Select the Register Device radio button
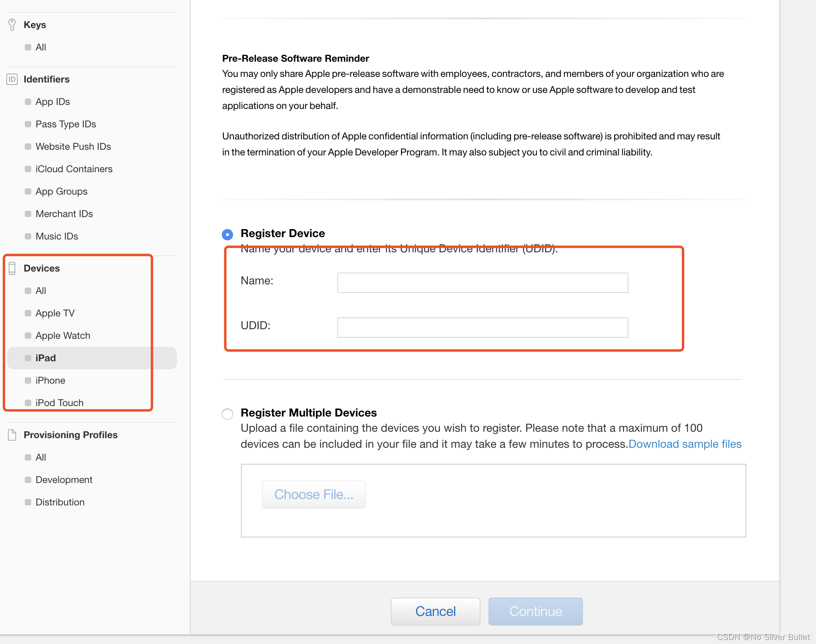This screenshot has height=644, width=816. 227,234
